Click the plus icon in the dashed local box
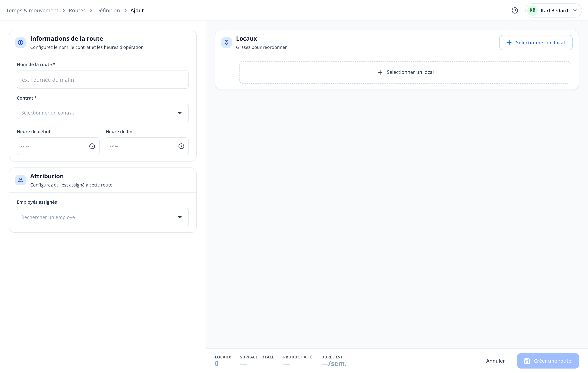The image size is (588, 373). (x=380, y=72)
